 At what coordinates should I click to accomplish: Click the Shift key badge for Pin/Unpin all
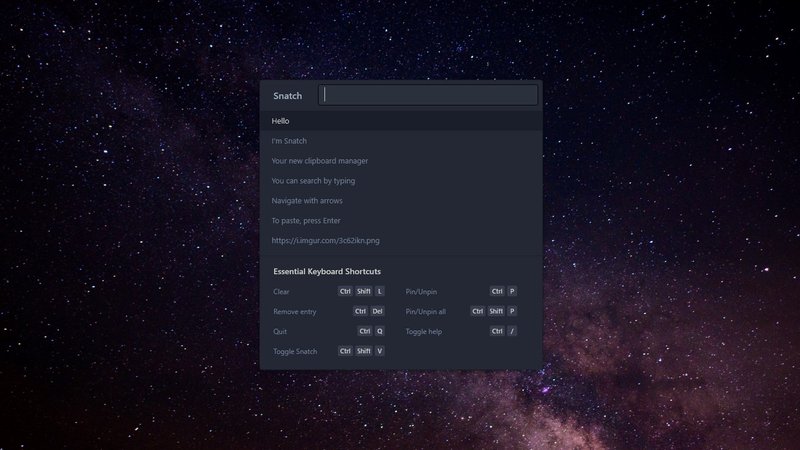496,311
